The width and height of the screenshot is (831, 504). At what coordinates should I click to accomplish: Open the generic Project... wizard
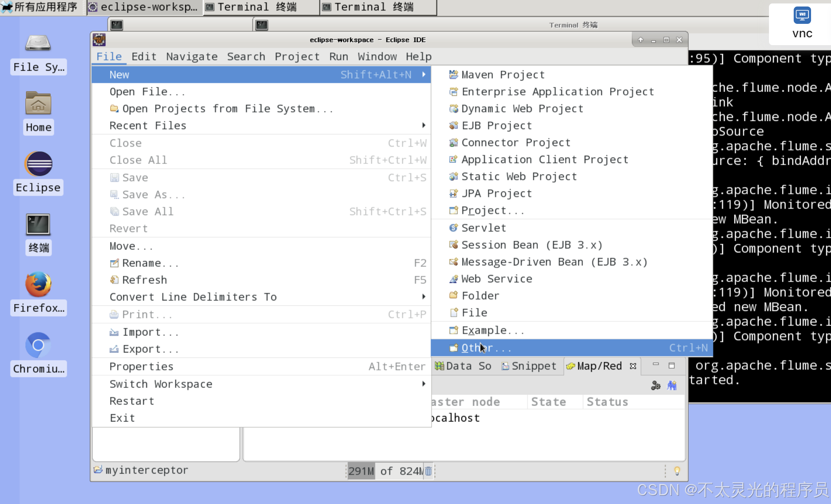[x=572, y=210]
